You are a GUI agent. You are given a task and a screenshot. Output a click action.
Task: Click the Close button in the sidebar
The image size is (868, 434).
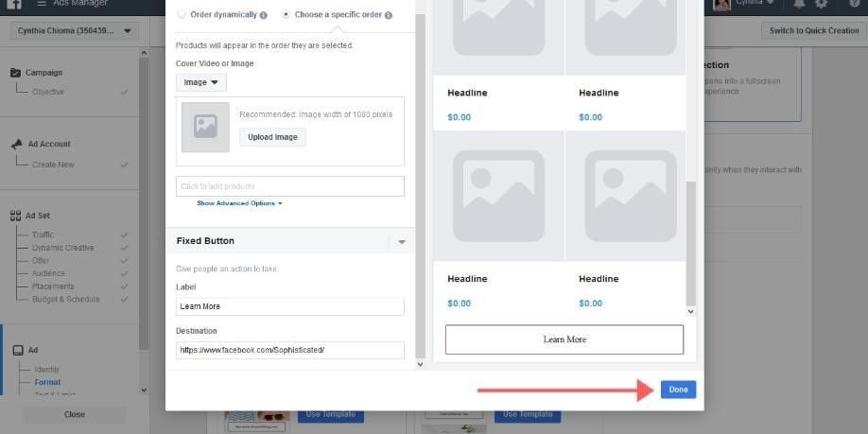click(74, 415)
